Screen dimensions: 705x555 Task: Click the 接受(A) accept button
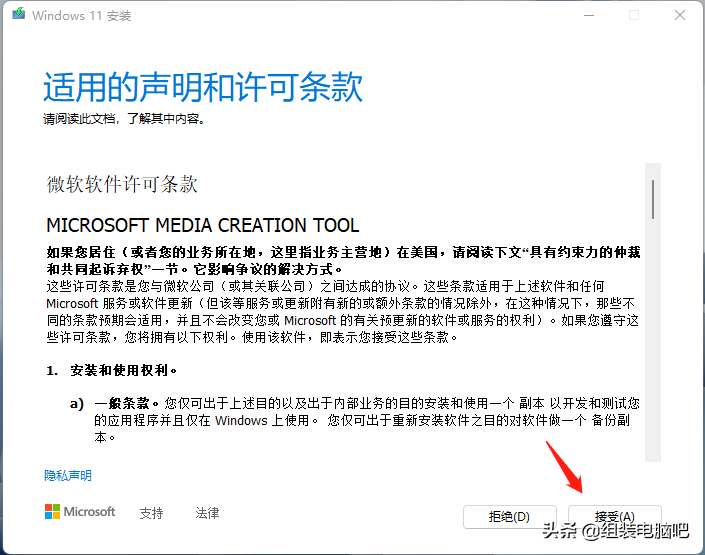[x=615, y=517]
